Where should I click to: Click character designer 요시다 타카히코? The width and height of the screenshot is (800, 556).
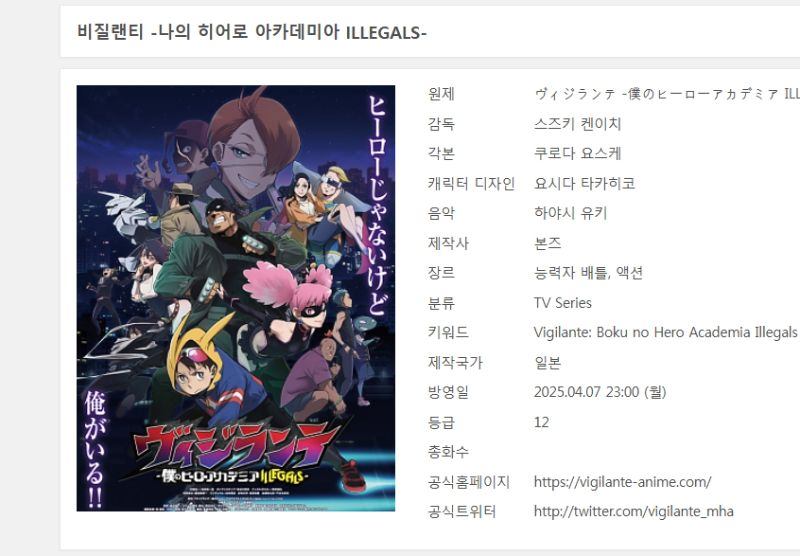pos(584,184)
